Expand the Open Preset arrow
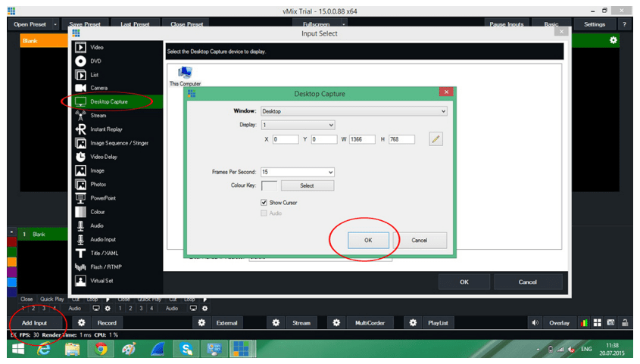 tap(55, 24)
